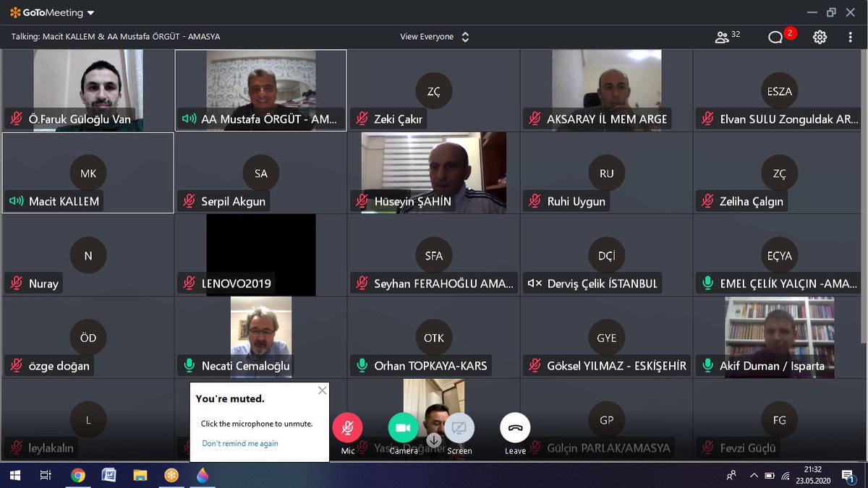868x488 pixels.
Task: Leave the meeting with the Leave button
Action: point(515,428)
